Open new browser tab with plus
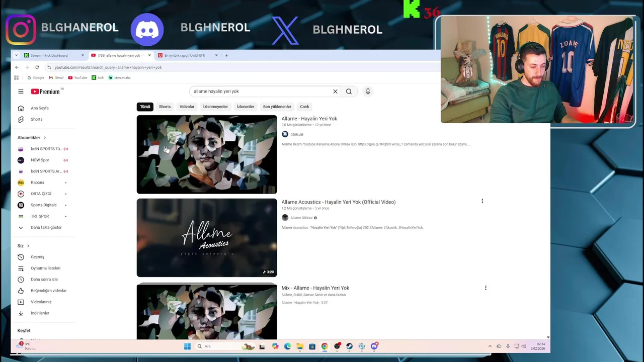The height and width of the screenshot is (362, 644). (x=226, y=55)
